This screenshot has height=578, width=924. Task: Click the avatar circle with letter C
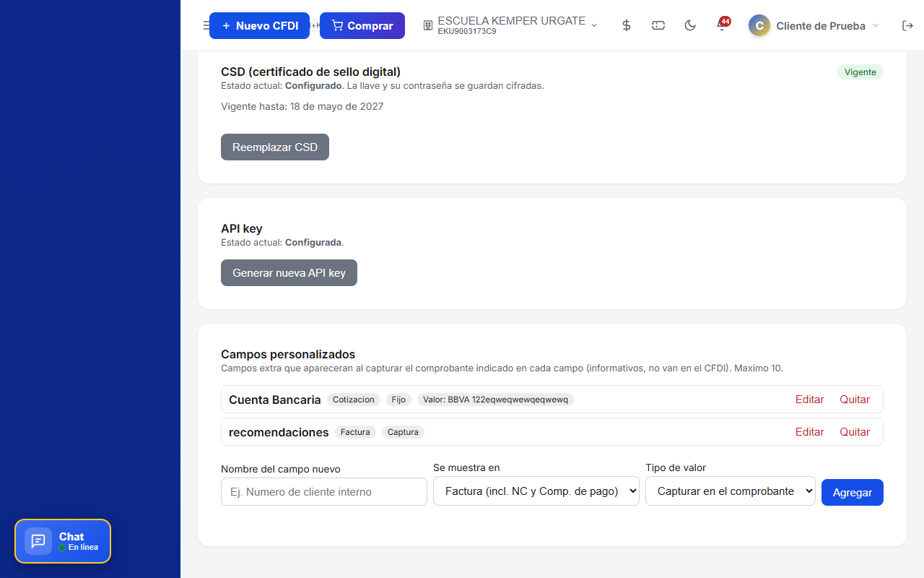[x=759, y=25]
